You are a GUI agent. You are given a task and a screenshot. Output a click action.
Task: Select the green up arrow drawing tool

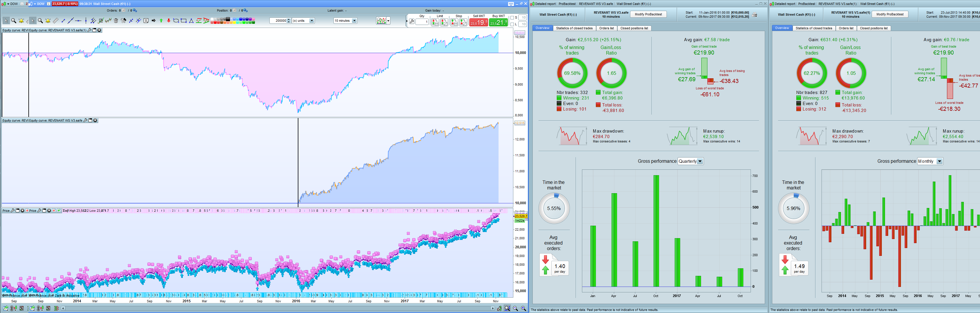click(161, 21)
